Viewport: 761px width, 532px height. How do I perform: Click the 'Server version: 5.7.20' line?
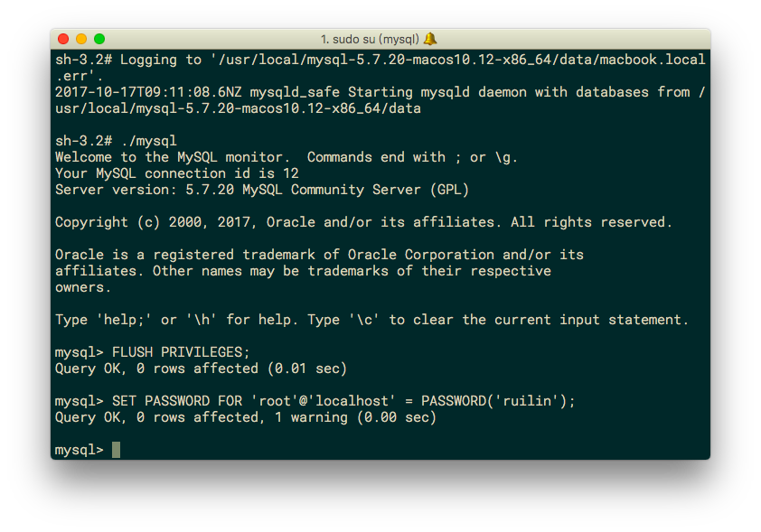click(262, 190)
